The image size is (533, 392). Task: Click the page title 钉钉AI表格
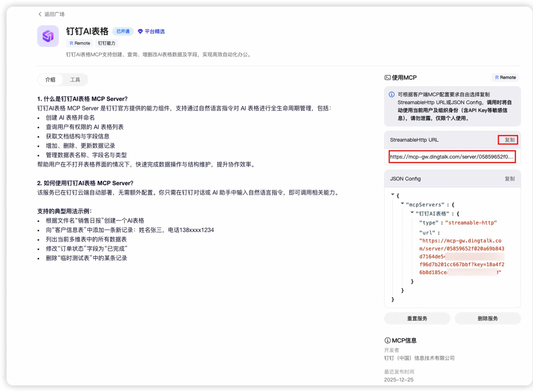87,31
